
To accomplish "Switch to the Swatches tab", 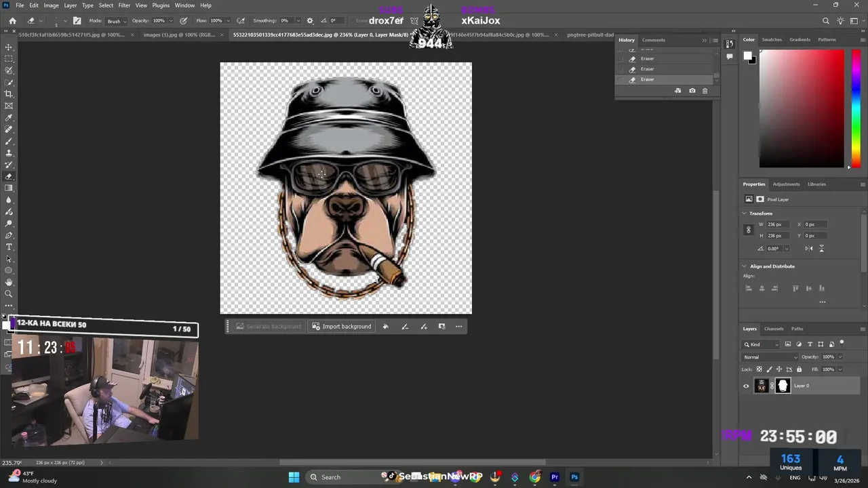I will click(772, 39).
